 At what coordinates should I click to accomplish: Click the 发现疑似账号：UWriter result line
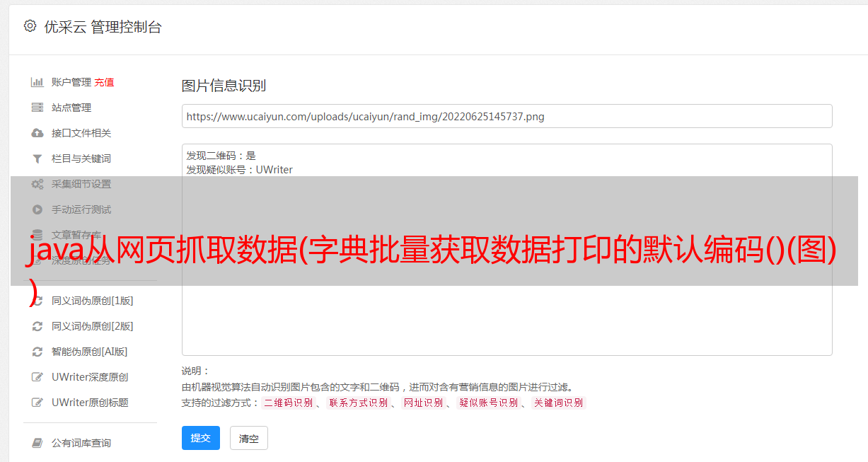pos(239,170)
